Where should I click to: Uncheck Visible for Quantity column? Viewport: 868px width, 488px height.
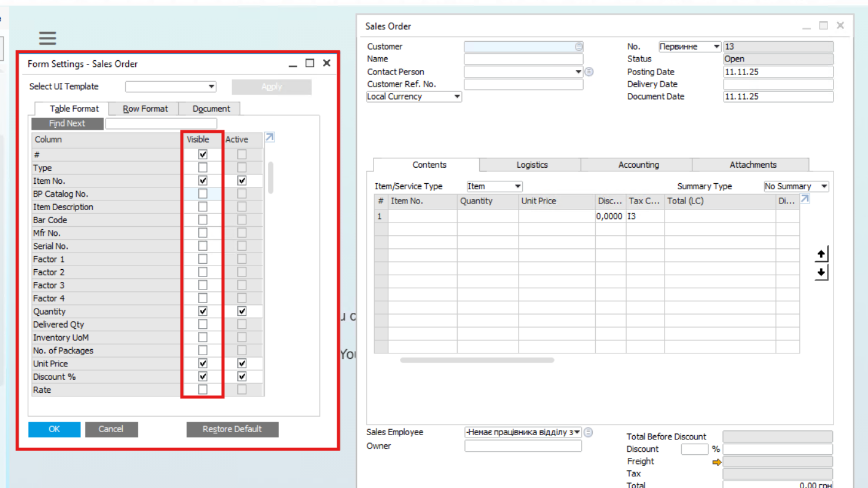[203, 312]
